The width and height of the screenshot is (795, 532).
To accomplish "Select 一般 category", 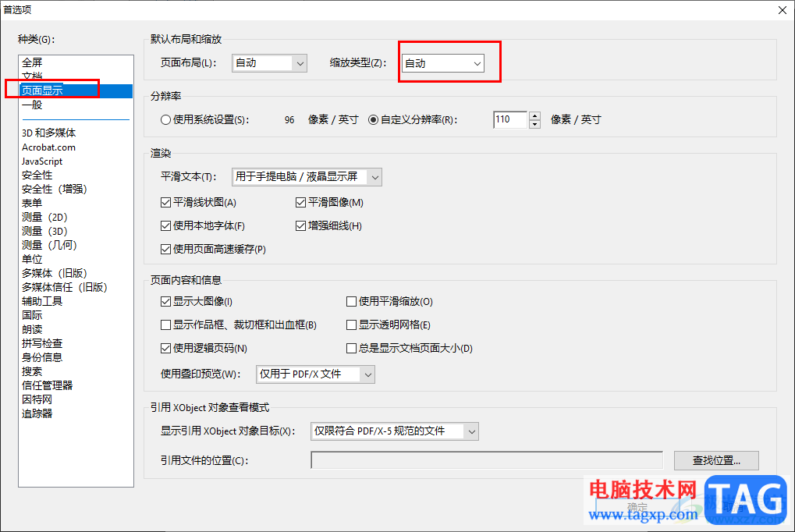I will click(x=32, y=105).
